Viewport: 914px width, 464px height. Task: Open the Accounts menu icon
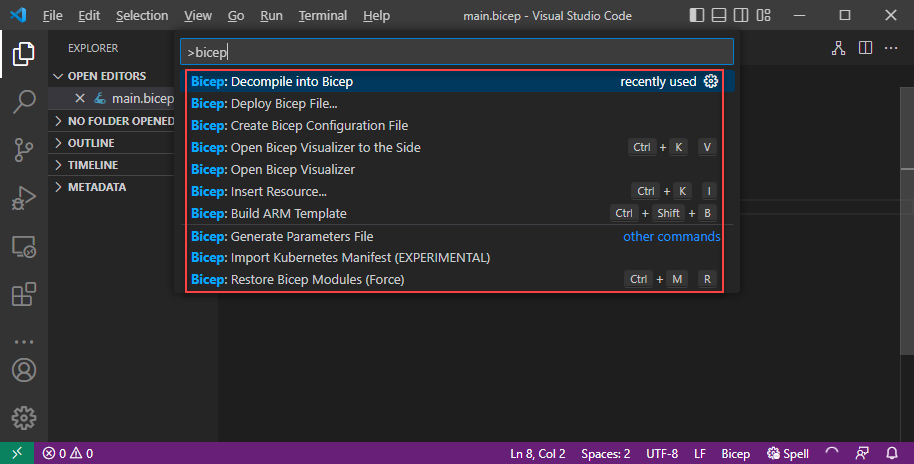24,369
